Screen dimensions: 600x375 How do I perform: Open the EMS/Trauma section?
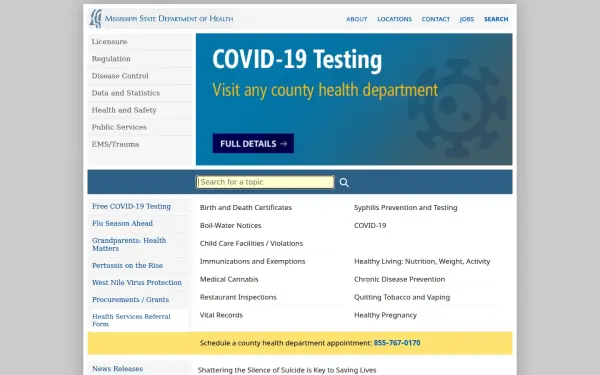[x=115, y=144]
